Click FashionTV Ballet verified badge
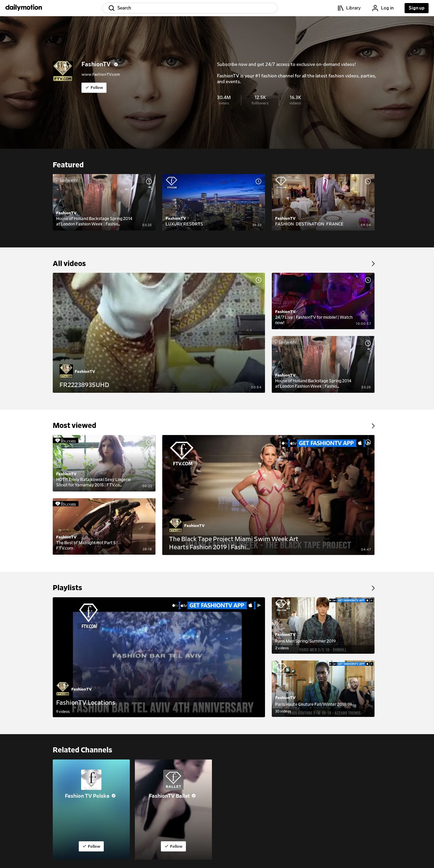Viewport: 434px width, 868px height. pos(194,796)
